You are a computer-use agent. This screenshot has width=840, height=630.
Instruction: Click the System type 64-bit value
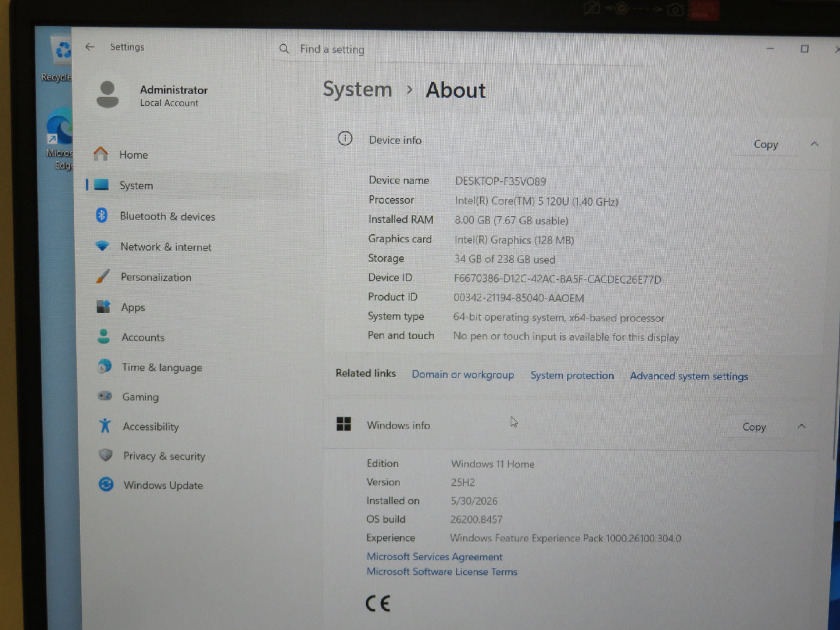[559, 317]
